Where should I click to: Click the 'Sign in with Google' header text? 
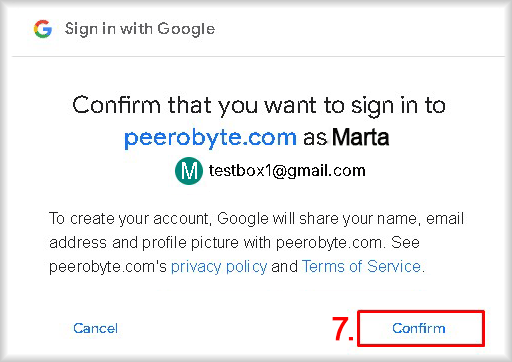point(140,29)
